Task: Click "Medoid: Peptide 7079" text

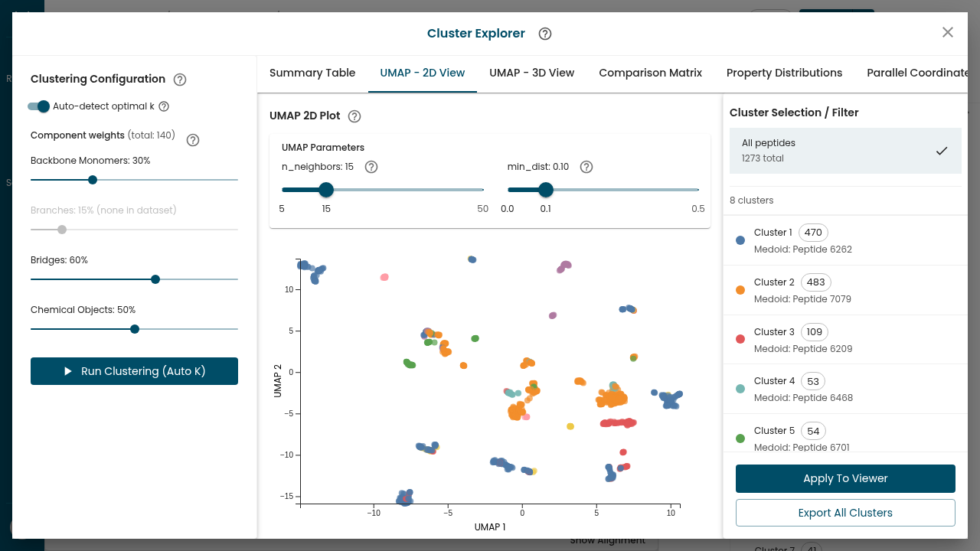Action: (x=802, y=299)
